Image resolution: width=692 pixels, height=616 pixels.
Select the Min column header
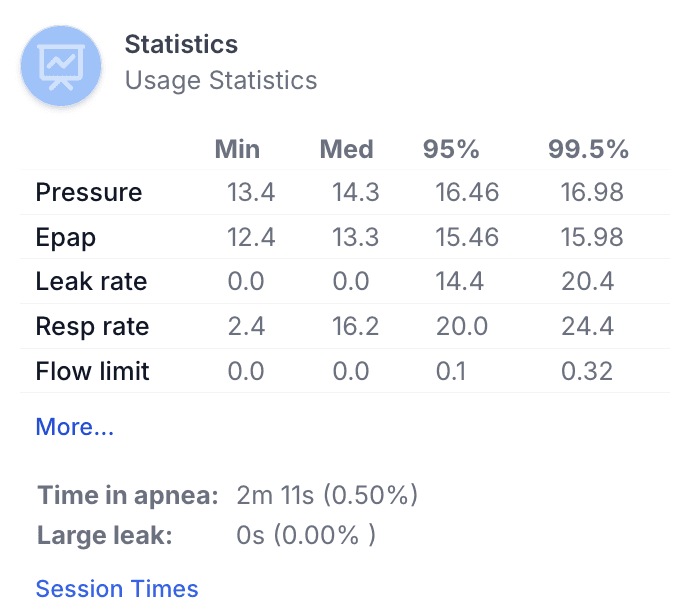pyautogui.click(x=237, y=150)
